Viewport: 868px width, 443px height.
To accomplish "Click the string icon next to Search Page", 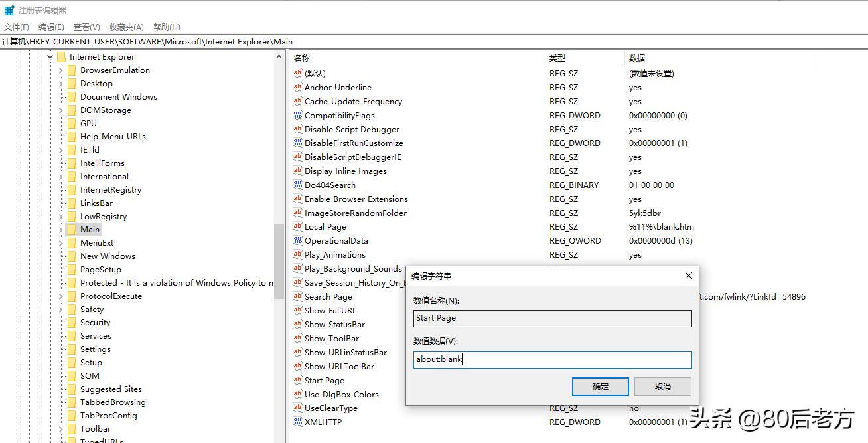I will coord(298,296).
